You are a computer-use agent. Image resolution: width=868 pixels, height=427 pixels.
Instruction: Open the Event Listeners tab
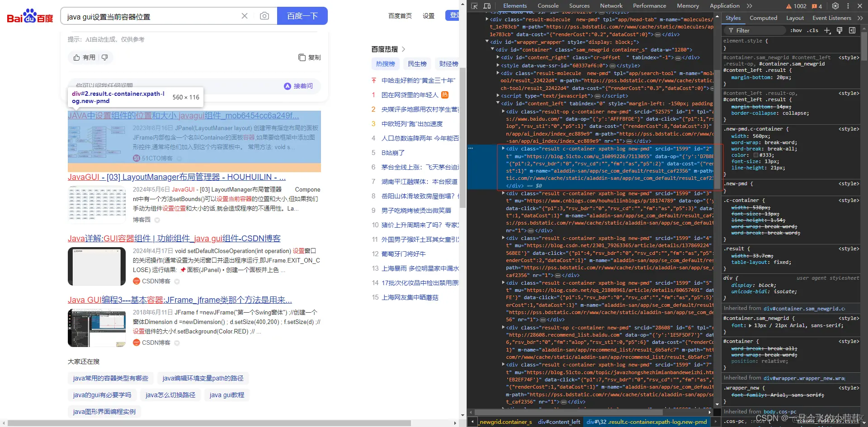pos(831,18)
